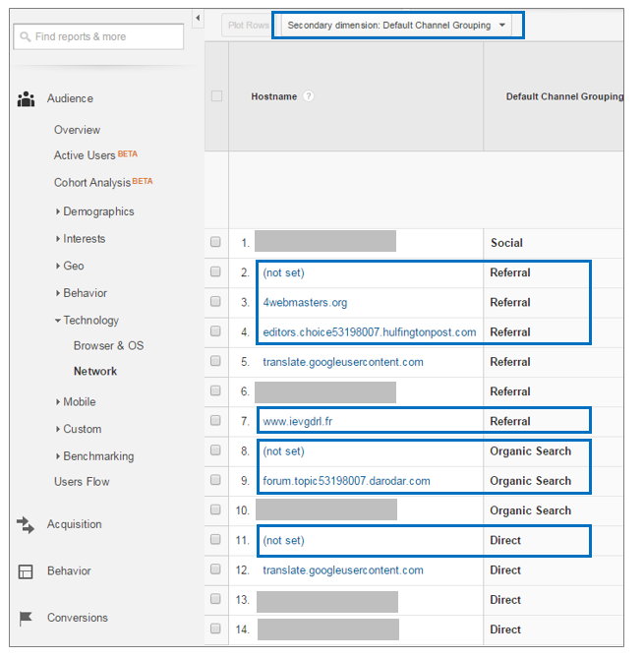Open the editors.choice53198007.huffingtonpost.com link
The image size is (644, 658).
pos(370,332)
